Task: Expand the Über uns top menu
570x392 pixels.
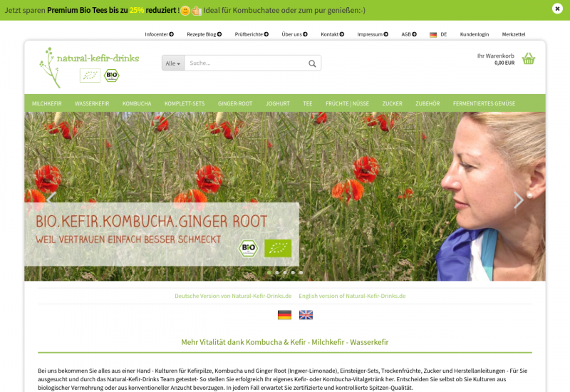Action: 294,34
